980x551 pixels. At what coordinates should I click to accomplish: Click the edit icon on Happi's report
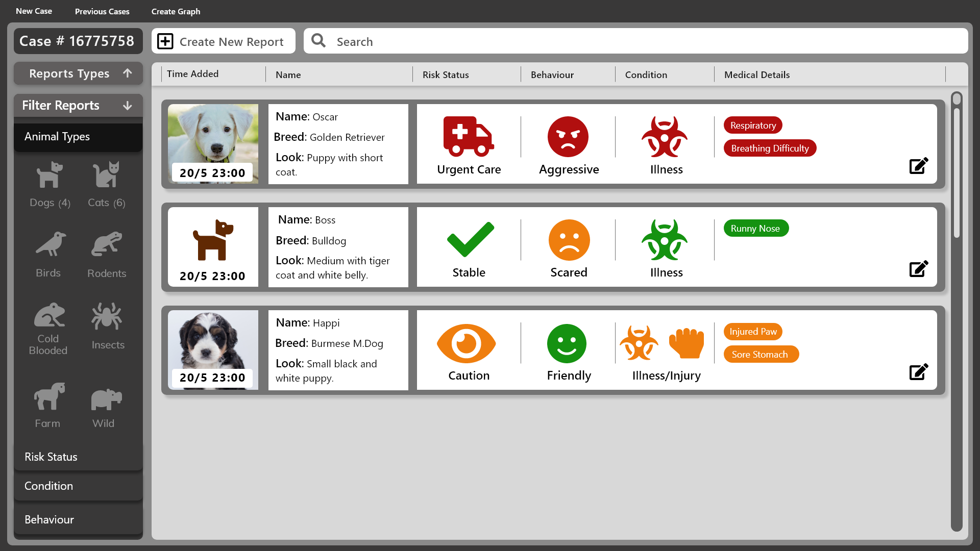click(918, 372)
